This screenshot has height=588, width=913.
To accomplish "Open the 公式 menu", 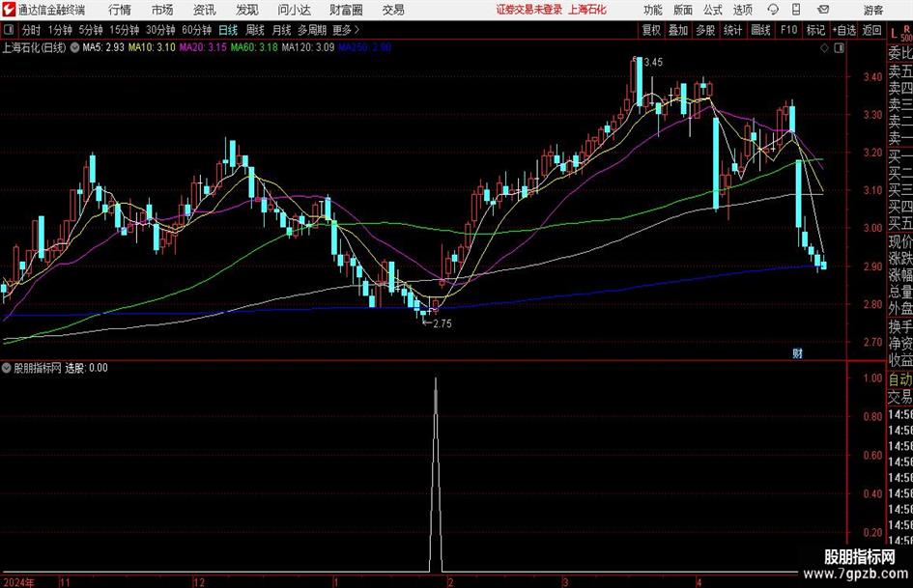I will point(713,10).
